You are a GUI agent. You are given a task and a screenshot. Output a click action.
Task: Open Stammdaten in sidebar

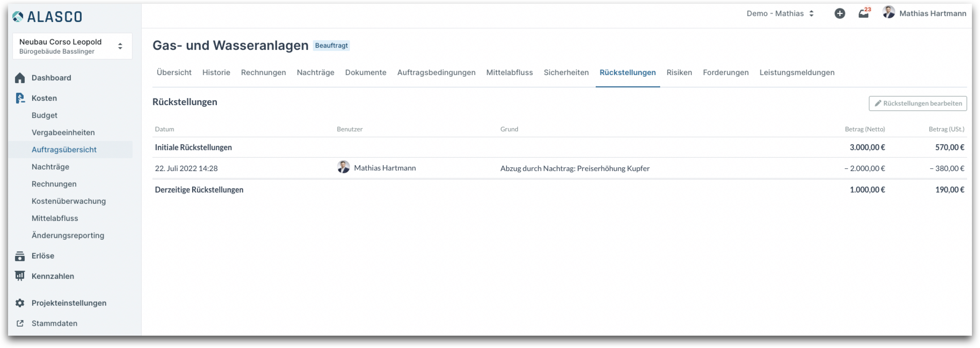click(x=54, y=323)
